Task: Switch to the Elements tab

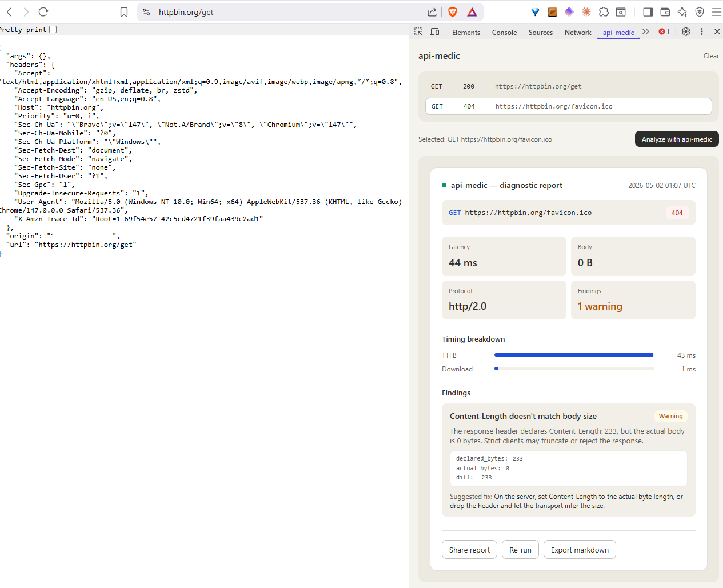Action: click(x=466, y=33)
